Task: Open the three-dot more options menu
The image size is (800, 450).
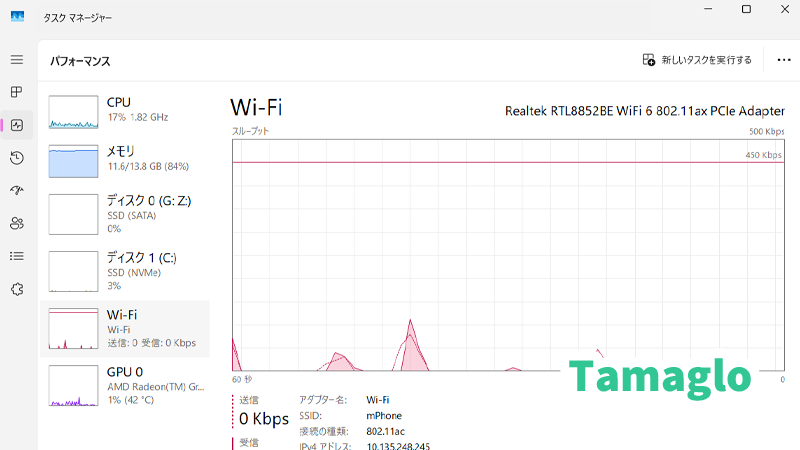Action: tap(783, 60)
